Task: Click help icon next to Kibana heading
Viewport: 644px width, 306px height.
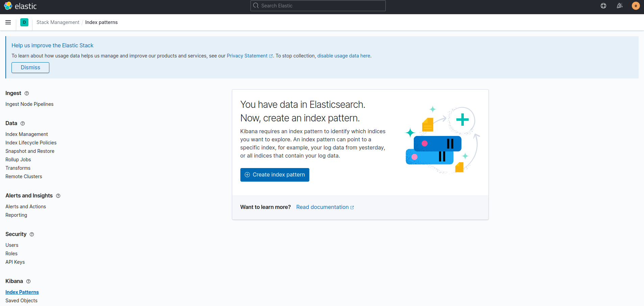Action: tap(28, 281)
